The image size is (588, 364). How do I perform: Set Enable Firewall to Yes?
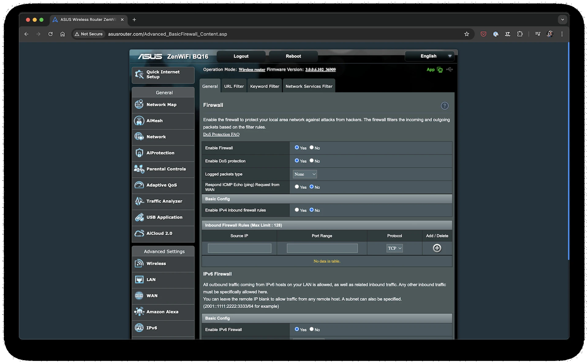click(x=296, y=148)
